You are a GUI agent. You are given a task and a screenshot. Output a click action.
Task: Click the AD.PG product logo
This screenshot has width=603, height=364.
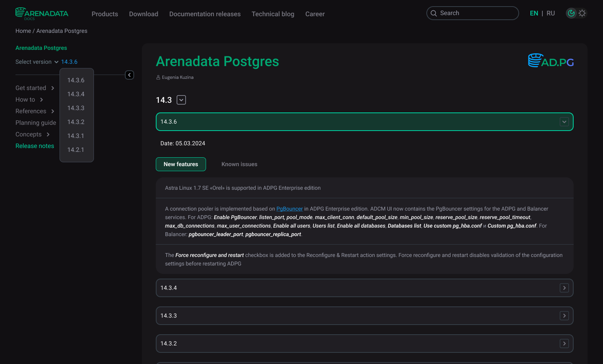point(550,61)
